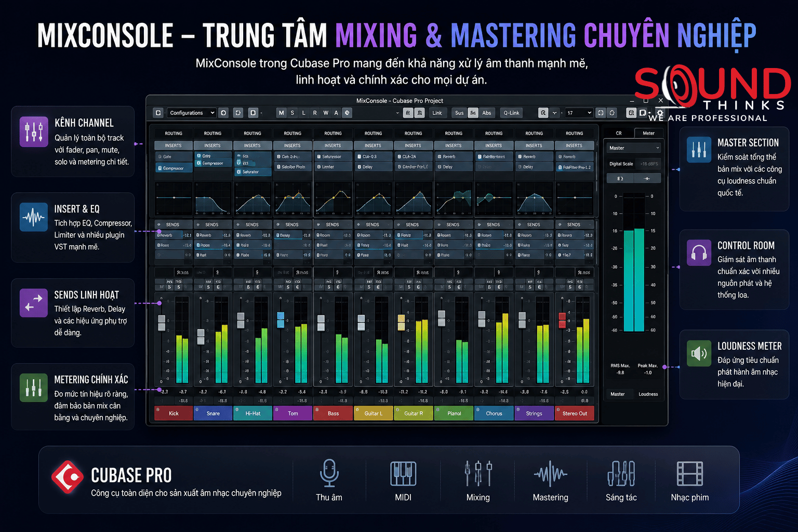Image resolution: width=798 pixels, height=532 pixels.
Task: Open small dropdown arrow left of Link
Action: (397, 113)
